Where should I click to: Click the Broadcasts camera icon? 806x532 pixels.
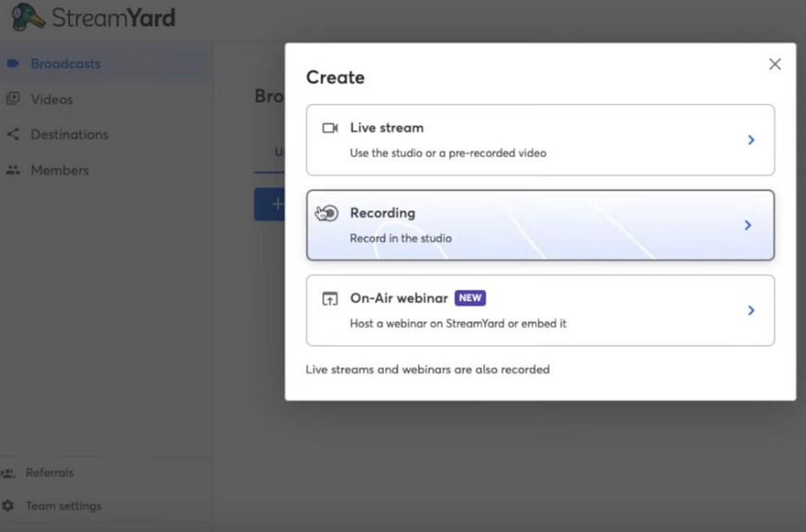click(13, 63)
